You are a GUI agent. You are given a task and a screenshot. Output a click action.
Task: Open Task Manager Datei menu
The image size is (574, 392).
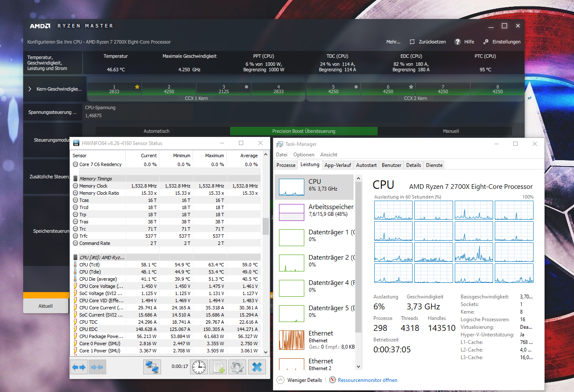pyautogui.click(x=282, y=155)
